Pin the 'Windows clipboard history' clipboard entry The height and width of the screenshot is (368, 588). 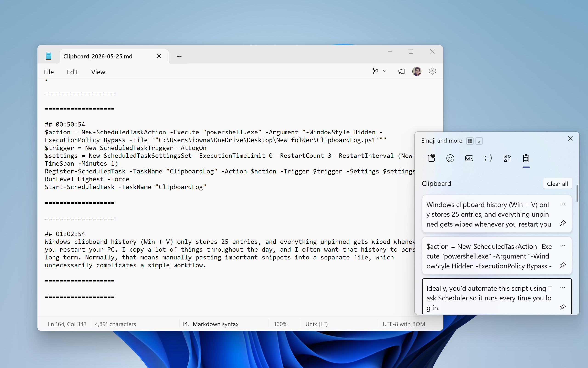[x=563, y=223]
